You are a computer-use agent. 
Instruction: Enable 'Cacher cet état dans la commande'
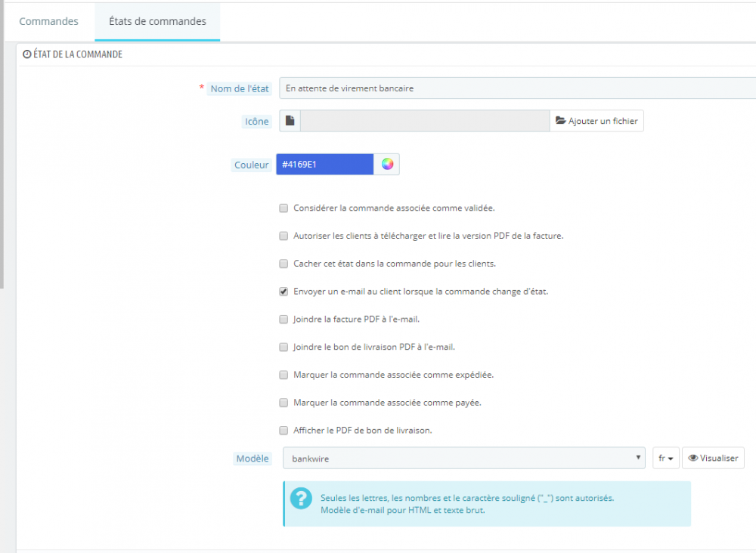tap(283, 264)
